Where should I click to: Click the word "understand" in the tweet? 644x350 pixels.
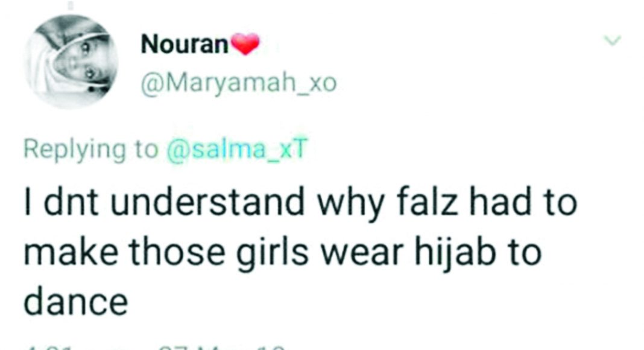tap(207, 202)
